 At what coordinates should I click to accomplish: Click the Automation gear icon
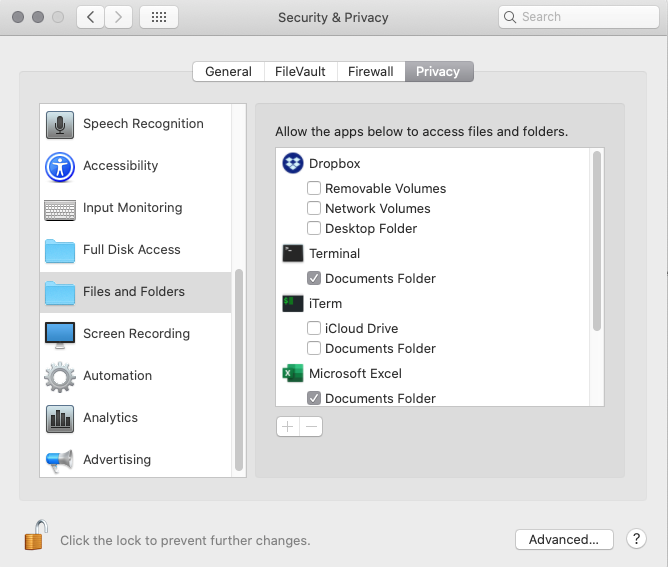(60, 377)
